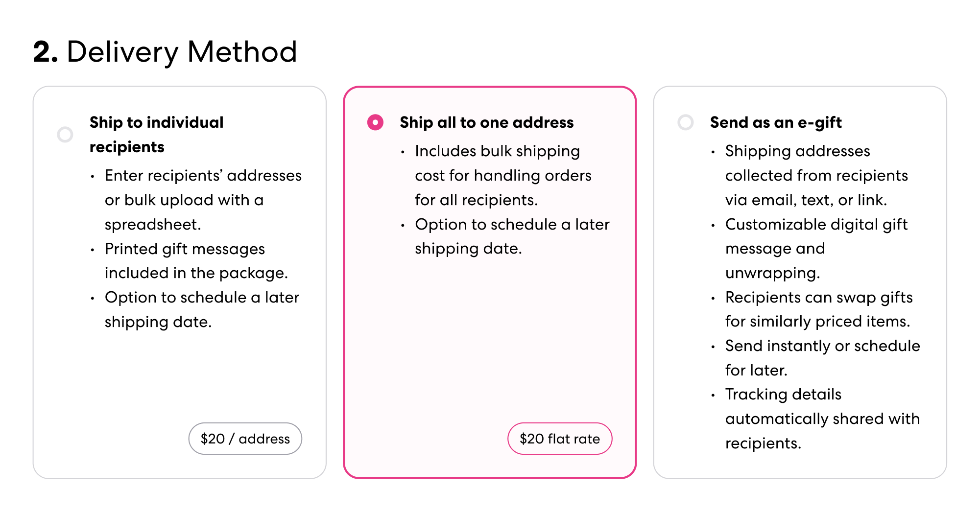Click the "Ship to individual recipients" card title
The image size is (980, 512).
pos(156,134)
